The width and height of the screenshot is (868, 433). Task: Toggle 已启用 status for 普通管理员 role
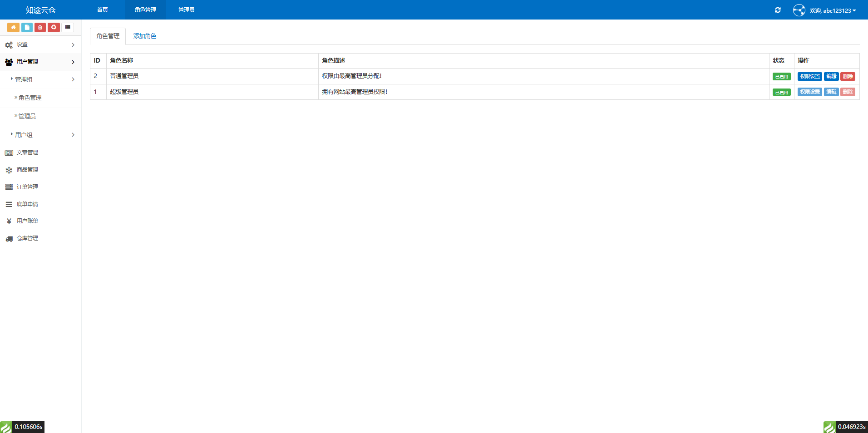781,77
